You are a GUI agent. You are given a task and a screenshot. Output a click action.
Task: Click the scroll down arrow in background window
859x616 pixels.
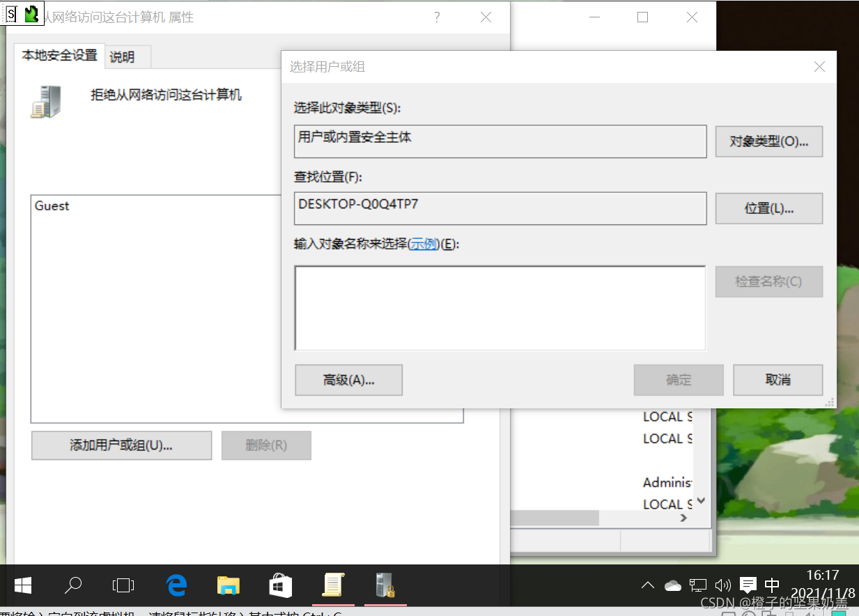click(702, 500)
